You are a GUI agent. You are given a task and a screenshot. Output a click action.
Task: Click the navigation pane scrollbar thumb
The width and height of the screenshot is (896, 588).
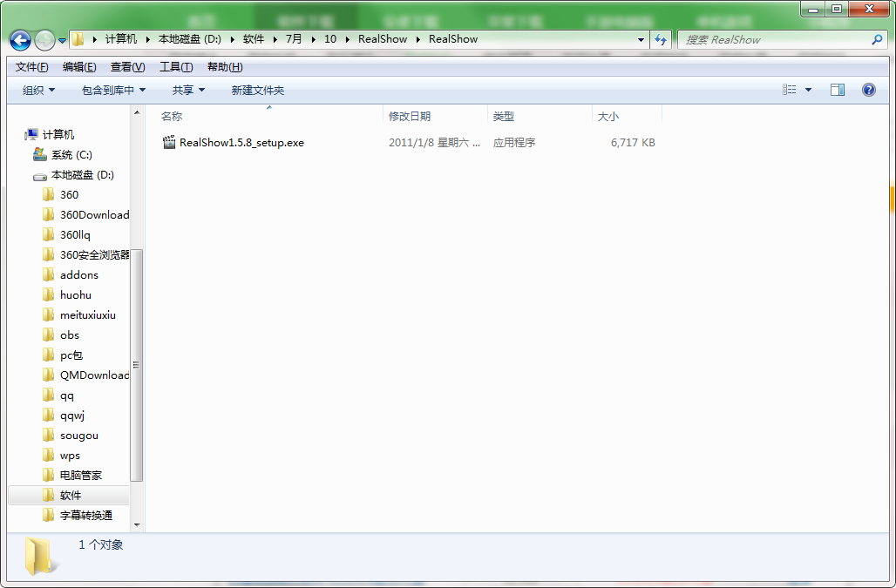tap(137, 365)
